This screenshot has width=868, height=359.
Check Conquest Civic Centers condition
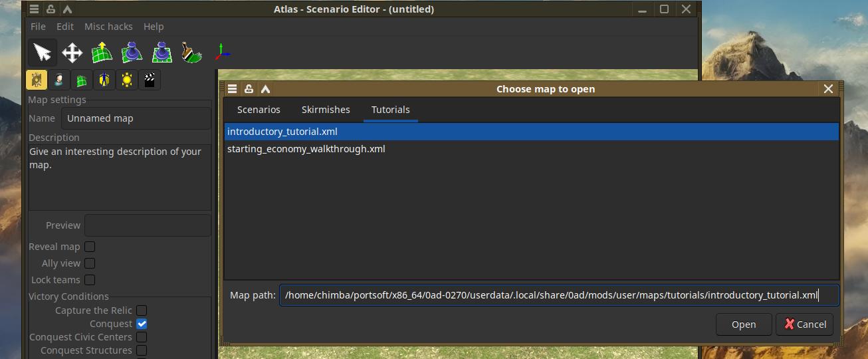(x=142, y=337)
